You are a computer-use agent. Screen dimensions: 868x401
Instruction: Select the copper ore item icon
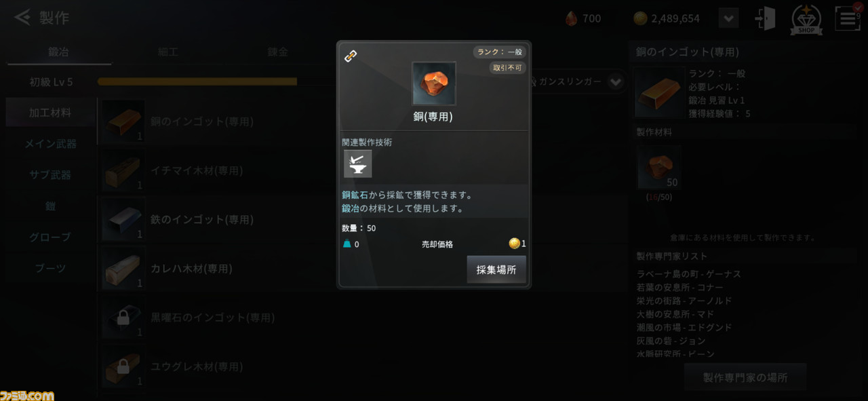tap(434, 83)
